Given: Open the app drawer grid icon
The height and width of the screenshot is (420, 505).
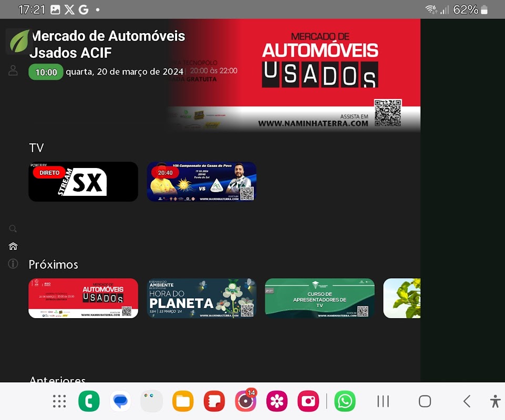Looking at the screenshot, I should (x=59, y=401).
